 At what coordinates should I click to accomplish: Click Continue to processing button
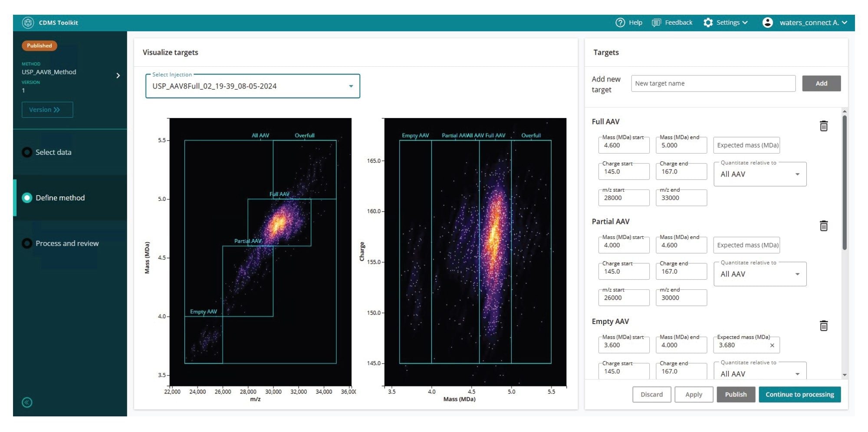[x=799, y=395]
